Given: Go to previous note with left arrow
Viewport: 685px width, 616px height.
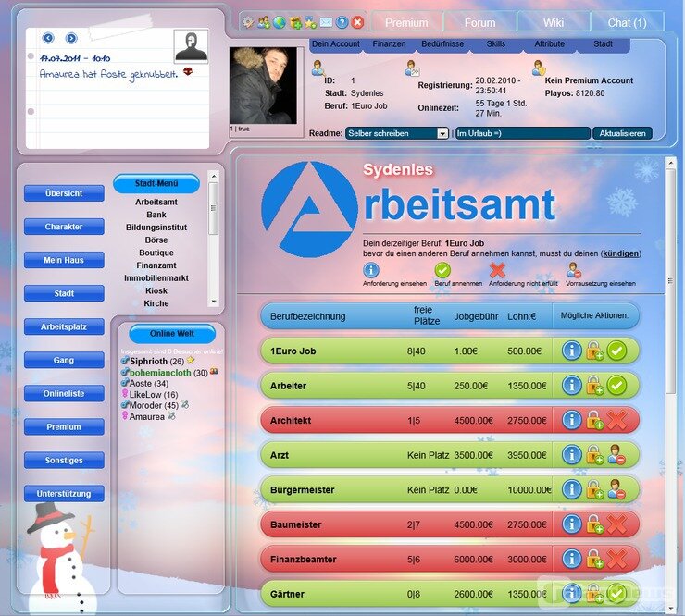Looking at the screenshot, I should (48, 38).
